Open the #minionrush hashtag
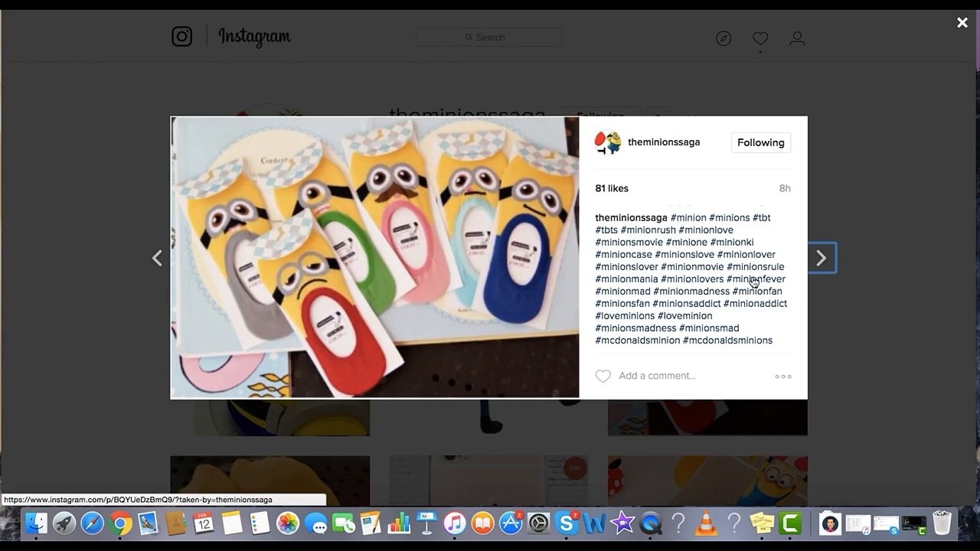Screen dimensions: 980x551 coord(648,230)
